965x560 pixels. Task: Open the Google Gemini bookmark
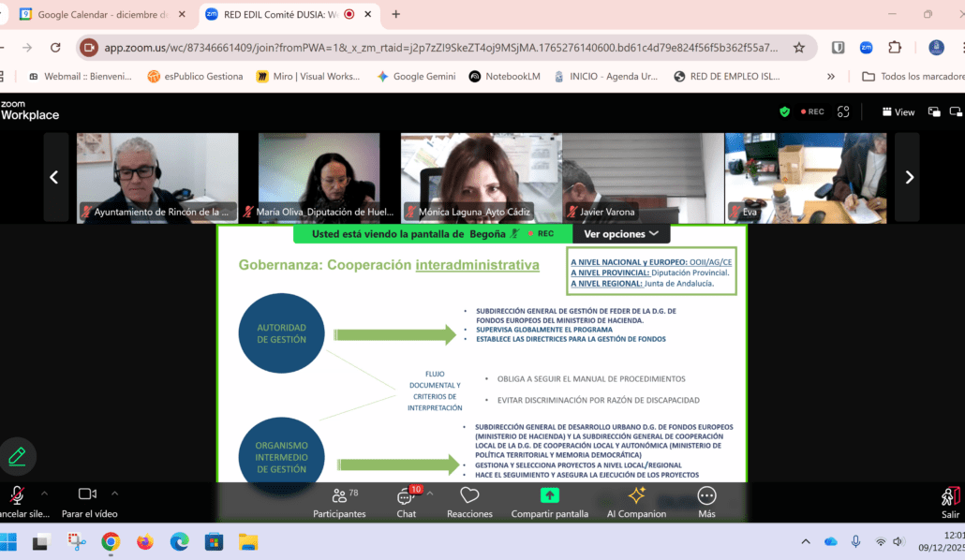click(416, 77)
